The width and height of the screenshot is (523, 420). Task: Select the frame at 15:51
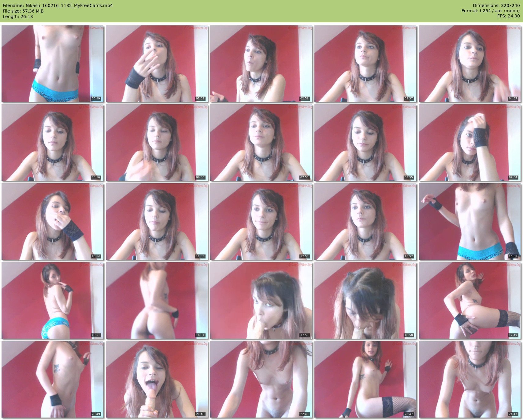(x=53, y=300)
